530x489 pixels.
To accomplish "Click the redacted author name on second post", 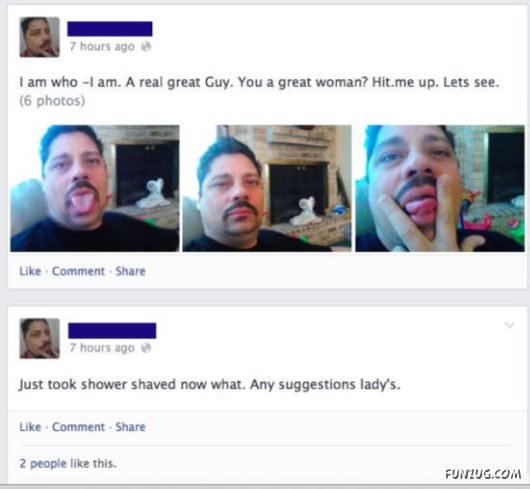I will 112,331.
